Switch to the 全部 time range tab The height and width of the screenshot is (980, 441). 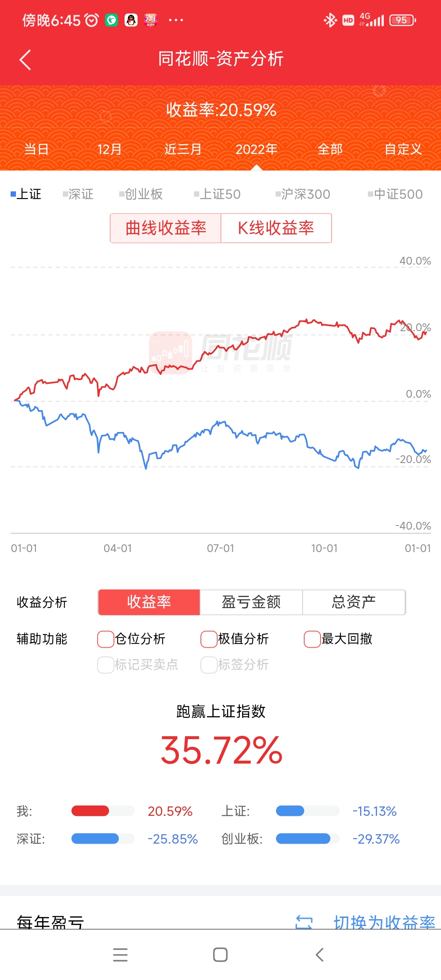[x=330, y=149]
